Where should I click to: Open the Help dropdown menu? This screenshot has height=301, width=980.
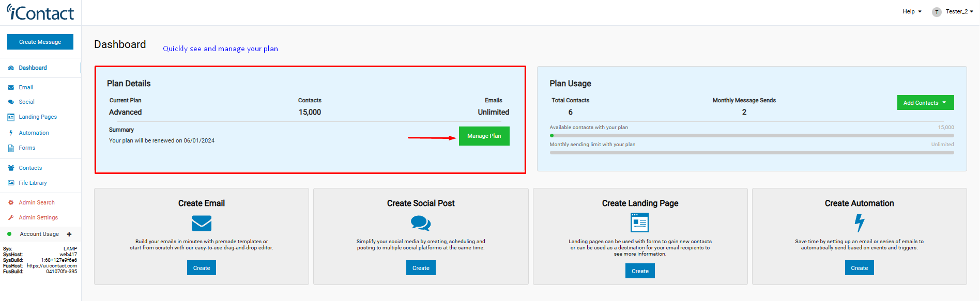(x=912, y=11)
